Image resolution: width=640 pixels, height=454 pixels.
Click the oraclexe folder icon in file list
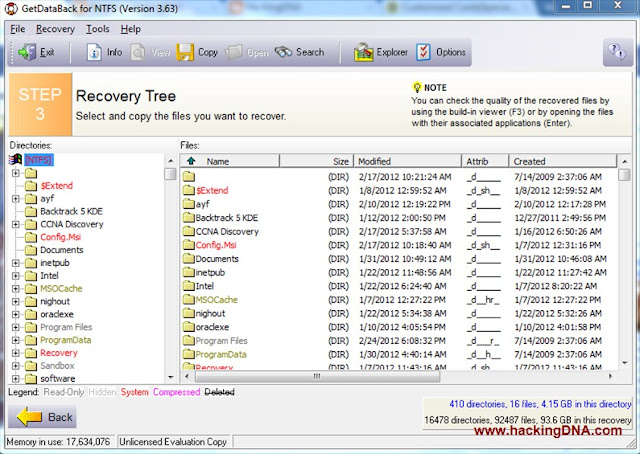click(189, 327)
